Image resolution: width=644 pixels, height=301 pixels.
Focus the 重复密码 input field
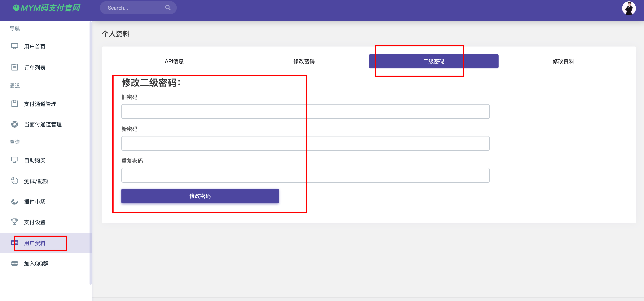pyautogui.click(x=305, y=175)
